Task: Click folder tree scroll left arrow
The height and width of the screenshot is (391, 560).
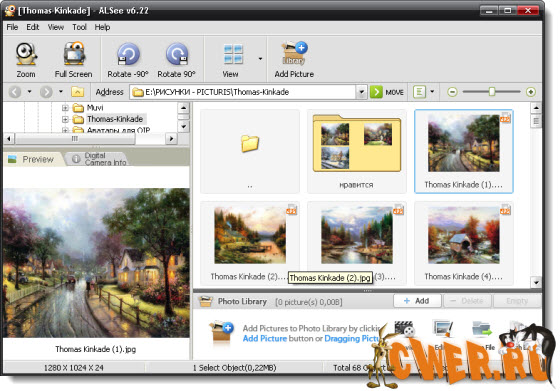Action: (9, 139)
